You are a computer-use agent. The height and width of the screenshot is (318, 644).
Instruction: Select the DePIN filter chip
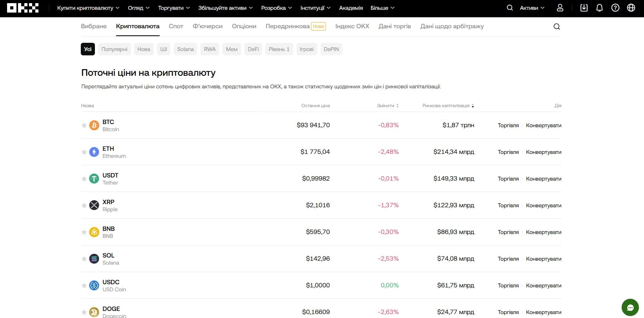(x=331, y=49)
